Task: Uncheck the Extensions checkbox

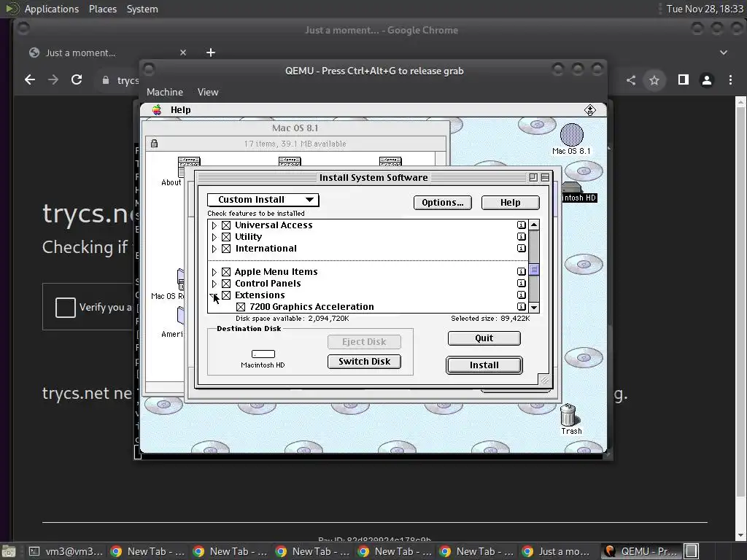Action: pos(226,295)
